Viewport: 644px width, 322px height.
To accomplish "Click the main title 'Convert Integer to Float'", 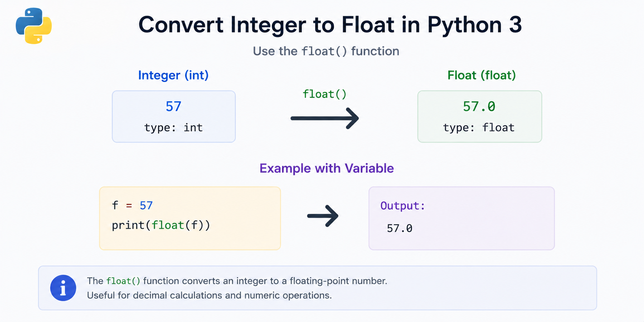I will (330, 25).
